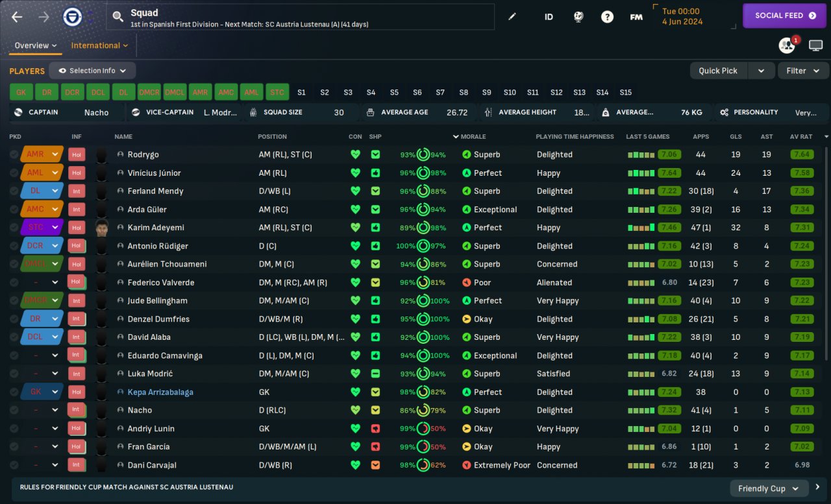Viewport: 831px width, 504px height.
Task: Open the Filter dropdown
Action: (803, 71)
